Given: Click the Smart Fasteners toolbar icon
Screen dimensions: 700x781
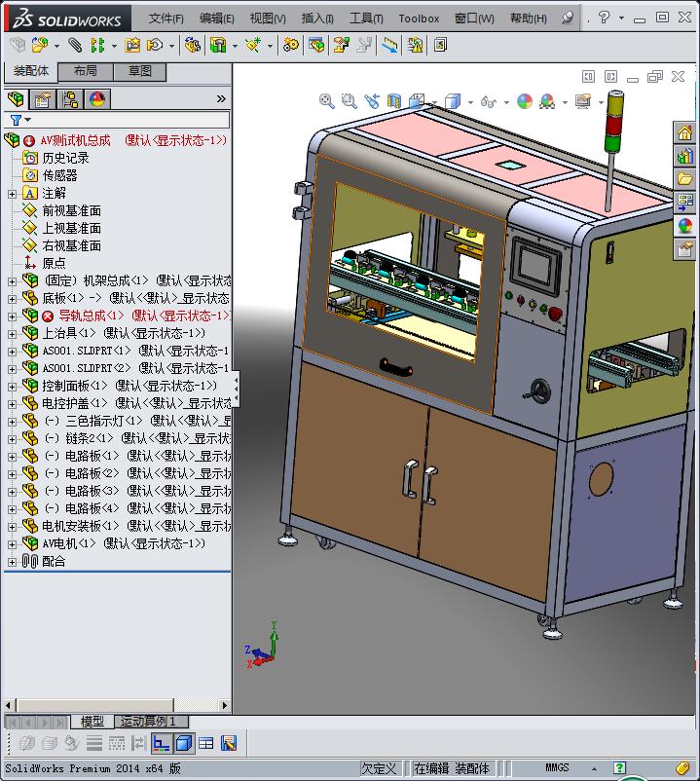Looking at the screenshot, I should (x=132, y=46).
